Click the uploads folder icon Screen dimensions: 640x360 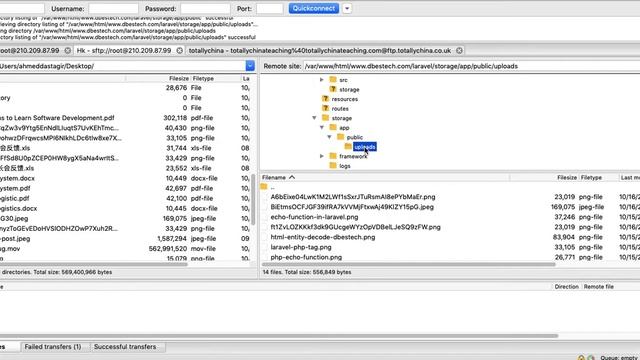(x=348, y=147)
